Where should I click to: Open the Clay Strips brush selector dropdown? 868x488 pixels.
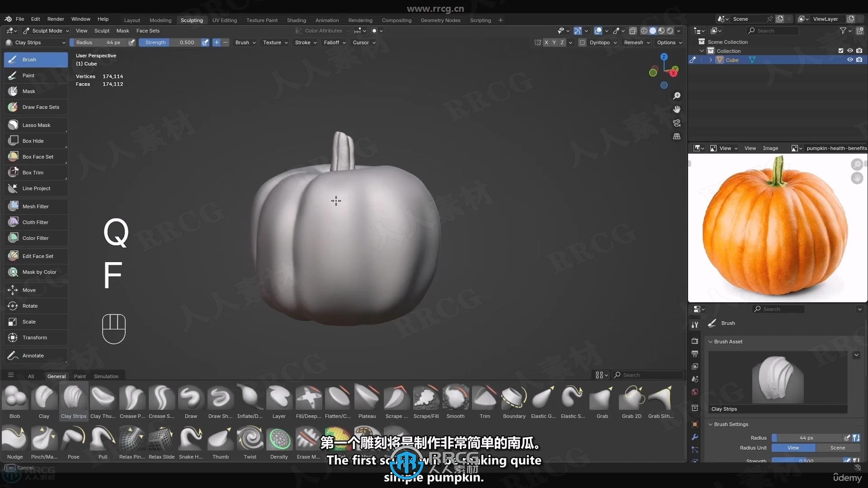click(x=36, y=42)
